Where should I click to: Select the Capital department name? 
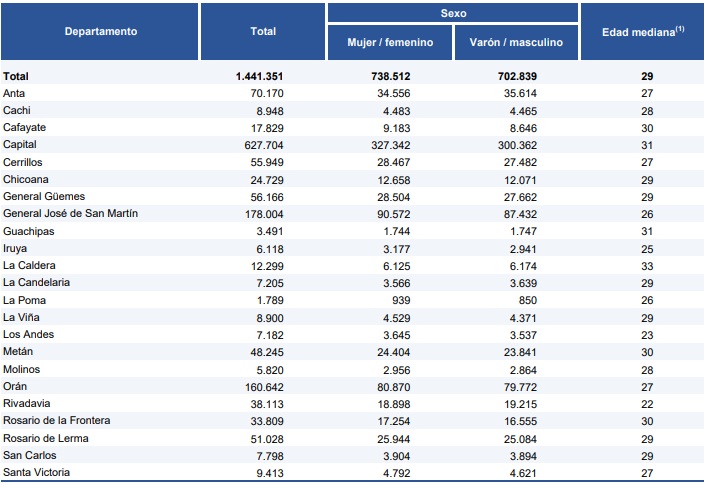[21, 144]
